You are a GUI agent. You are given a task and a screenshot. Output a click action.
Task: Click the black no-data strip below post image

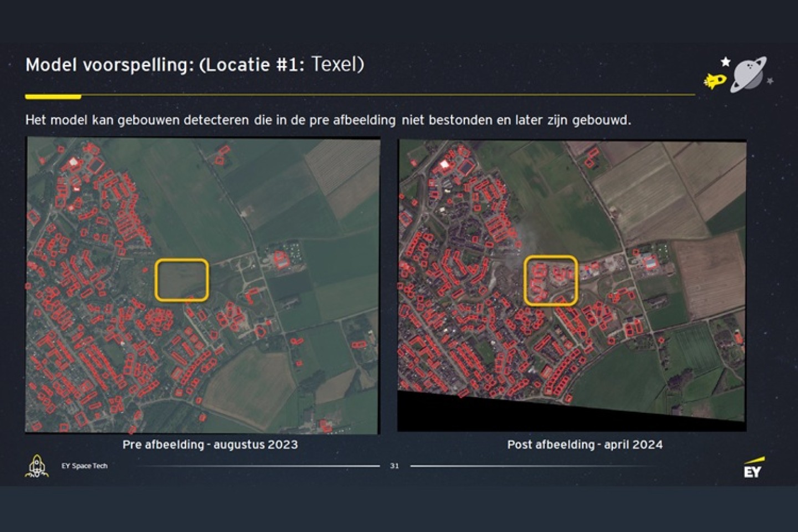click(x=499, y=416)
